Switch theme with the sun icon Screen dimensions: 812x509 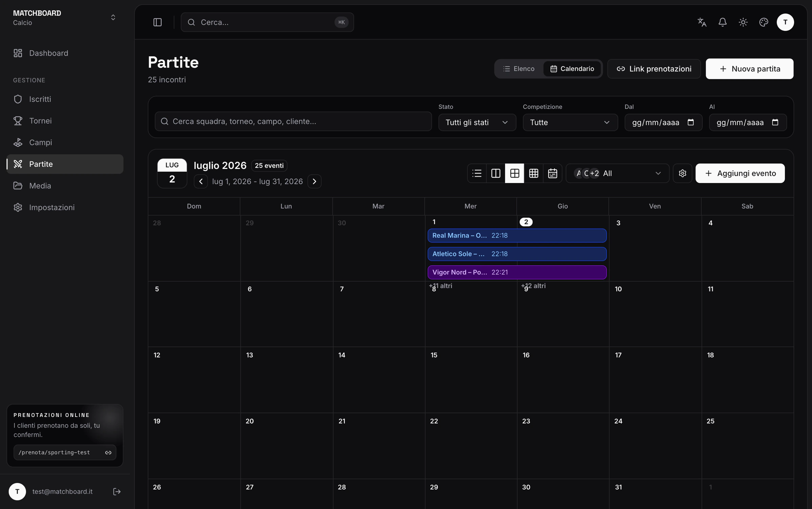pos(743,22)
